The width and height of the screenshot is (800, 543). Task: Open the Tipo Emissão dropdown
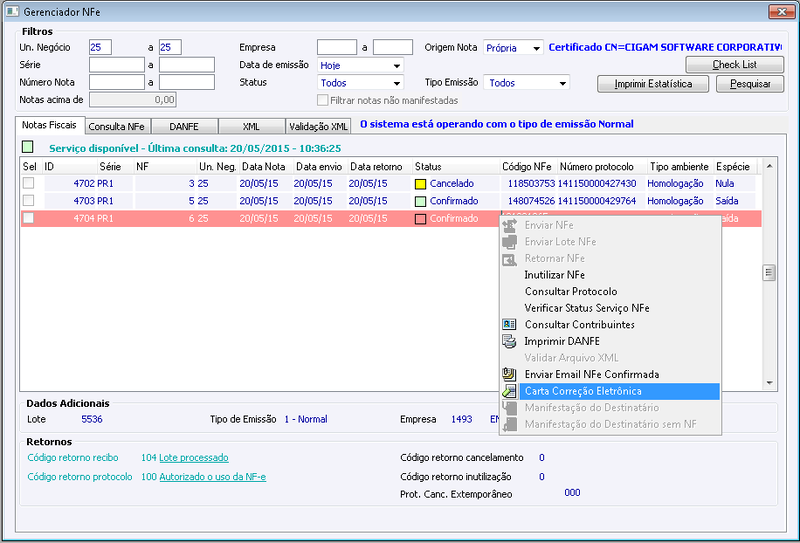pyautogui.click(x=526, y=83)
